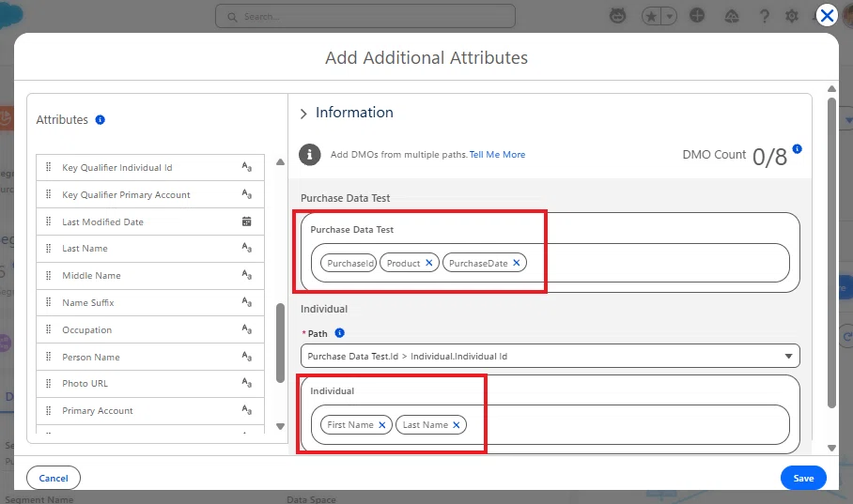Viewport: 853px width, 504px height.
Task: Click the global create plus icon
Action: click(x=697, y=16)
